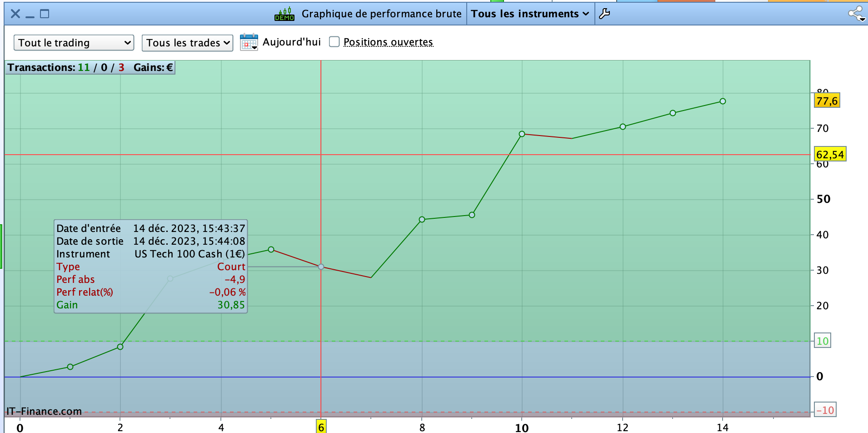This screenshot has width=868, height=433.
Task: Open the calendar date picker icon
Action: tap(249, 42)
